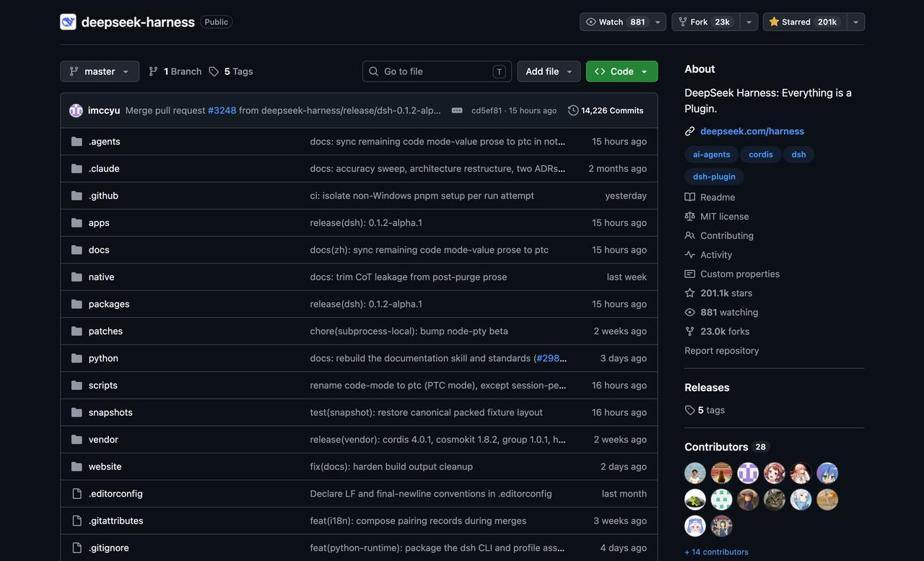924x561 pixels.
Task: Click the deepseek-harness repository avatar icon
Action: 68,22
